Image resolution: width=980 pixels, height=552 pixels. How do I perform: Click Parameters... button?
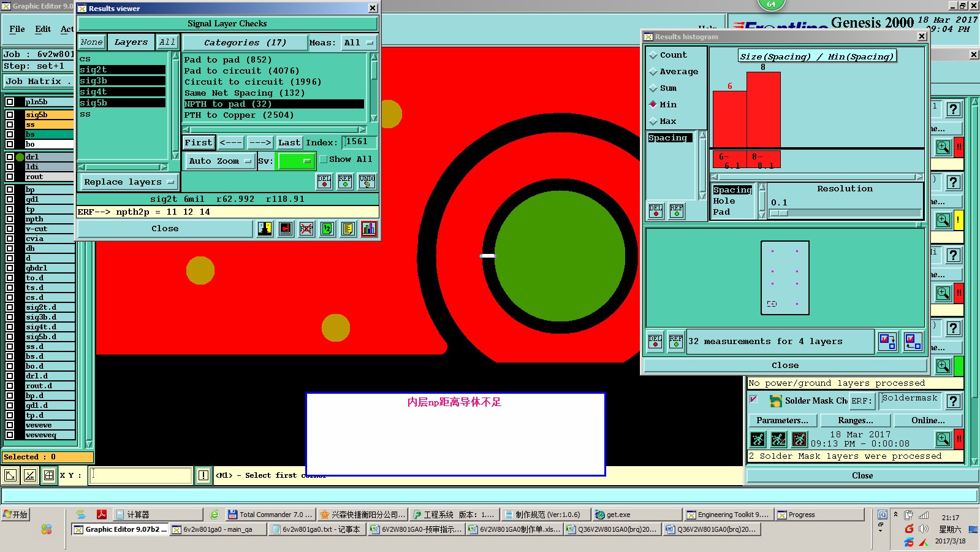click(x=782, y=421)
